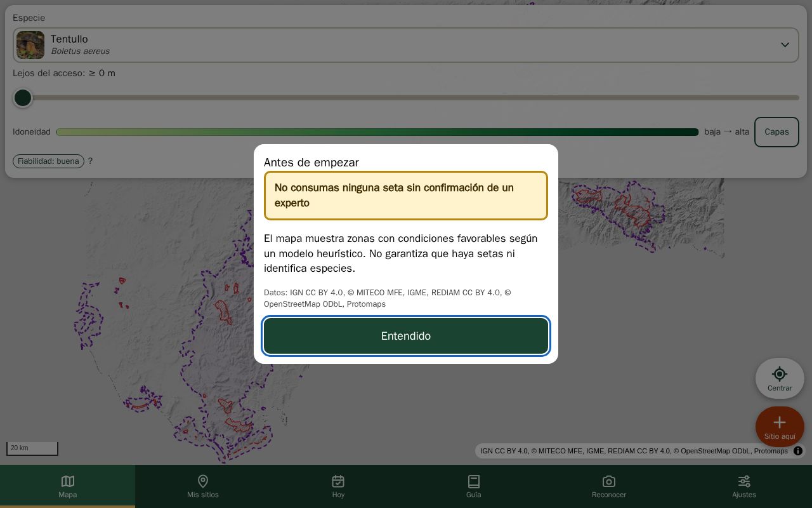Click the Tentullo mushroom thumbnail
812x508 pixels.
pos(30,45)
